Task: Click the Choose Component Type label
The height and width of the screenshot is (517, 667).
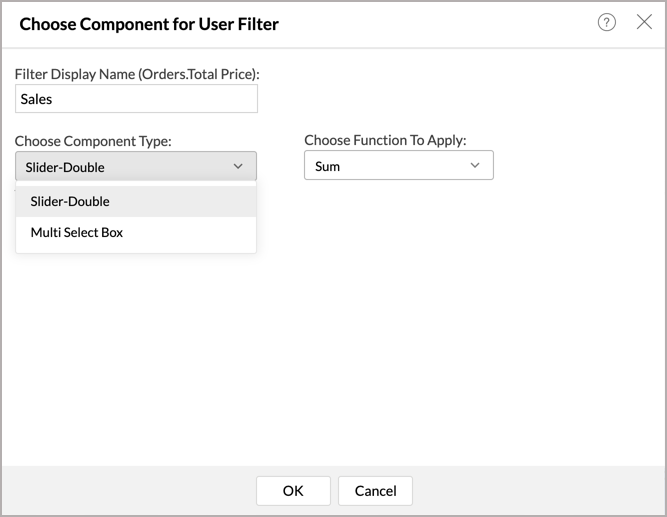Action: point(93,141)
